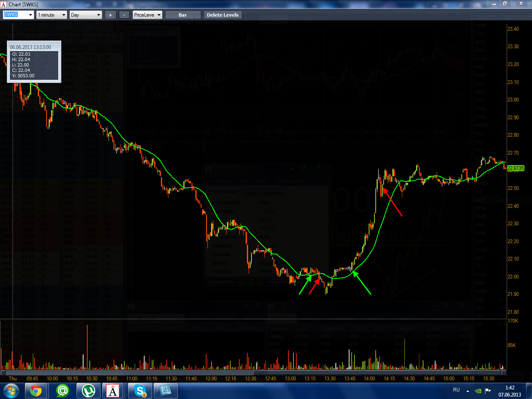
Task: Click the Bar chart type button
Action: click(183, 15)
